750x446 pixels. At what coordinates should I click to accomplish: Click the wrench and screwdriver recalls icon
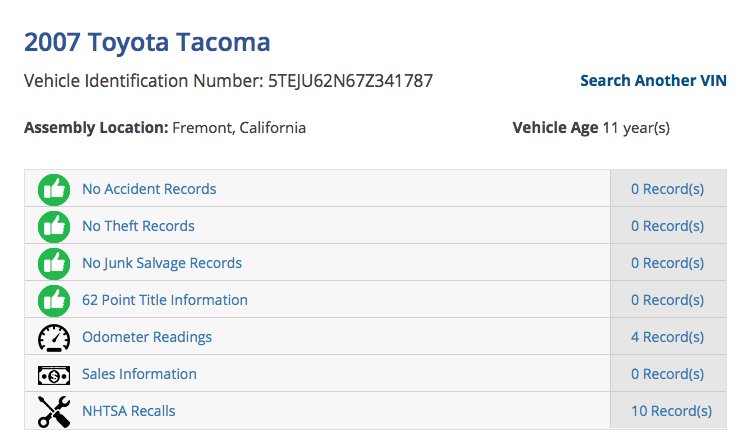(54, 412)
